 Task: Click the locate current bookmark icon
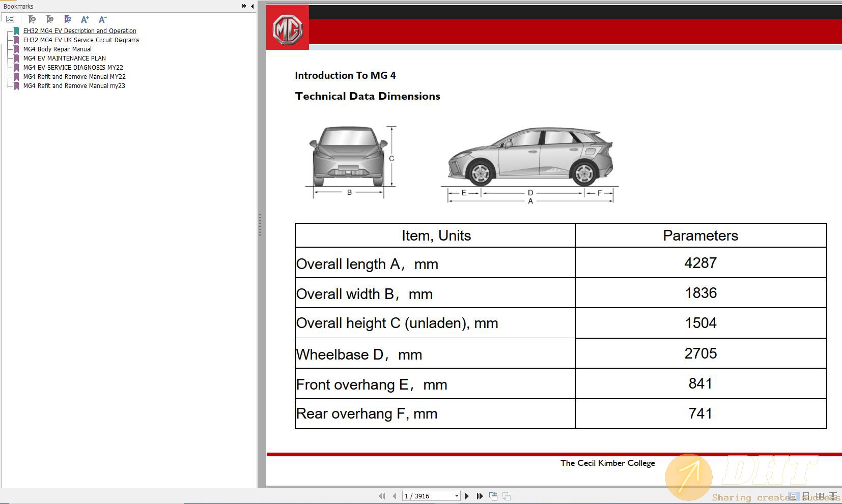pyautogui.click(x=68, y=19)
